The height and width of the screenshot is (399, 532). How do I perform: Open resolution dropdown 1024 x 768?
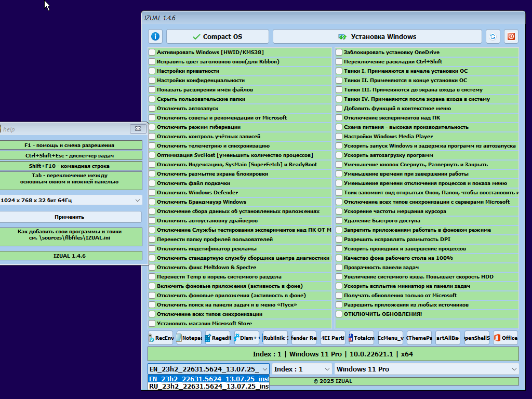(x=71, y=200)
